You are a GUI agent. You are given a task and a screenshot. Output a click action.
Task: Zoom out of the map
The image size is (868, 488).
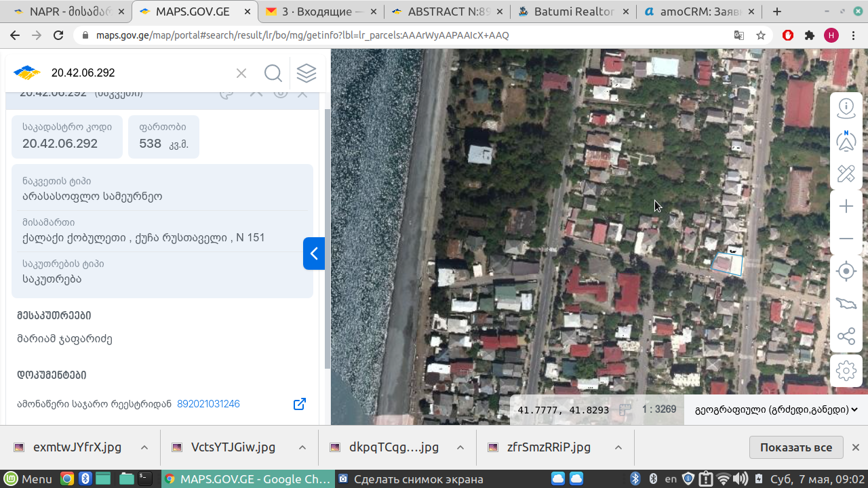(x=846, y=239)
